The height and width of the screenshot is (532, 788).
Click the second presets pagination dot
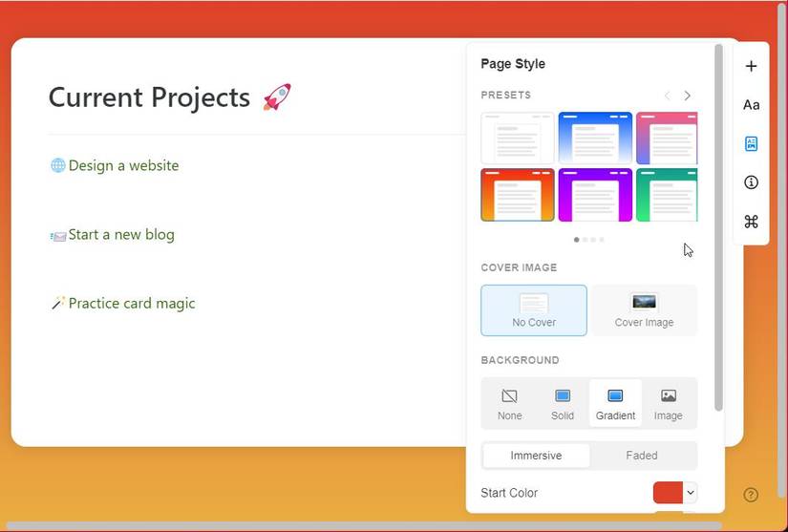click(585, 240)
